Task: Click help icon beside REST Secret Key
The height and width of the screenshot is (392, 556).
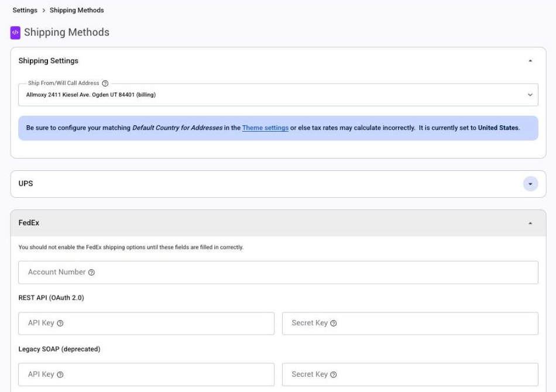Action: tap(334, 323)
